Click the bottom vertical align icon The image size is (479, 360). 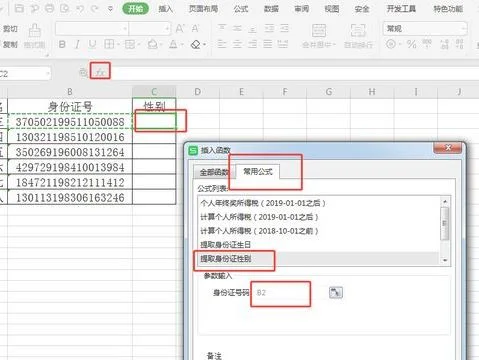click(253, 28)
